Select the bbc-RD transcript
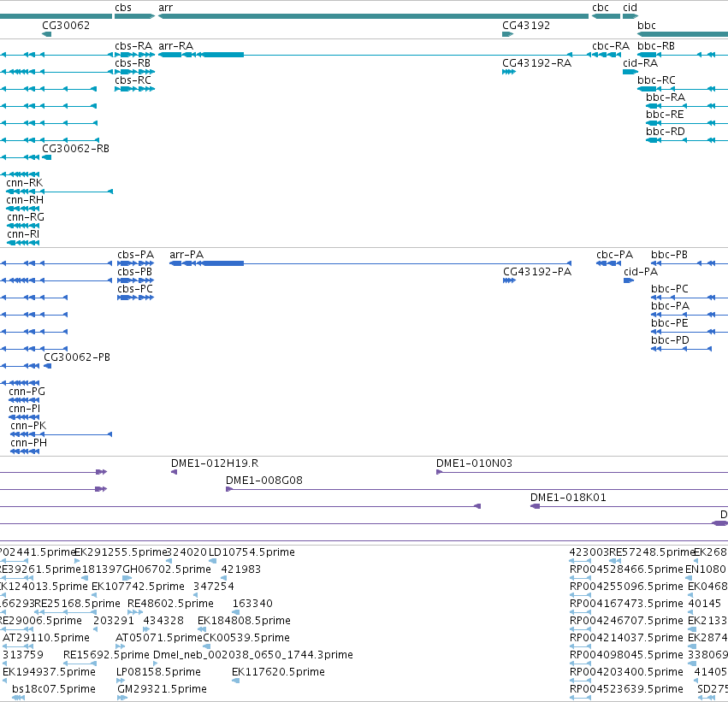This screenshot has width=728, height=702. 687,140
